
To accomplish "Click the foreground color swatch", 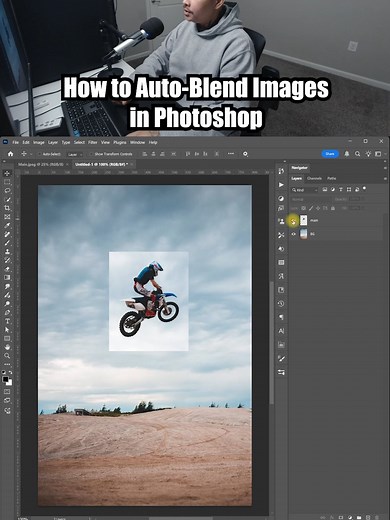I will pos(5,379).
